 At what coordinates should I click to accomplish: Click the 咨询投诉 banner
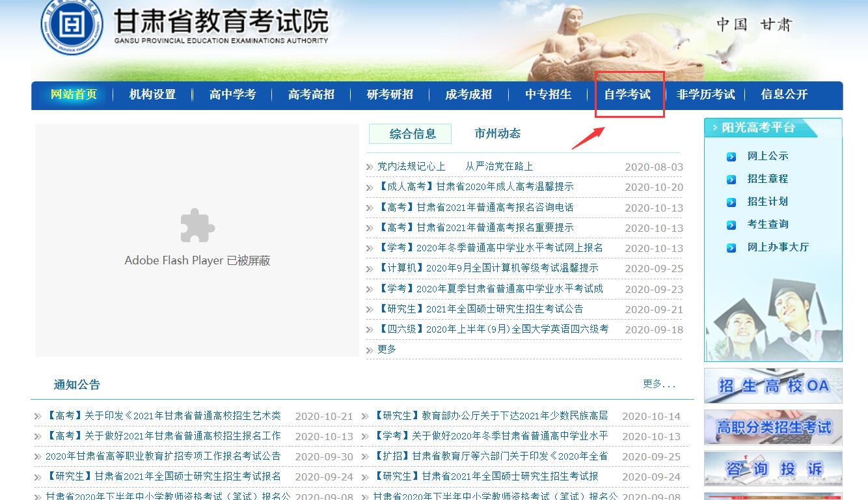coord(773,469)
